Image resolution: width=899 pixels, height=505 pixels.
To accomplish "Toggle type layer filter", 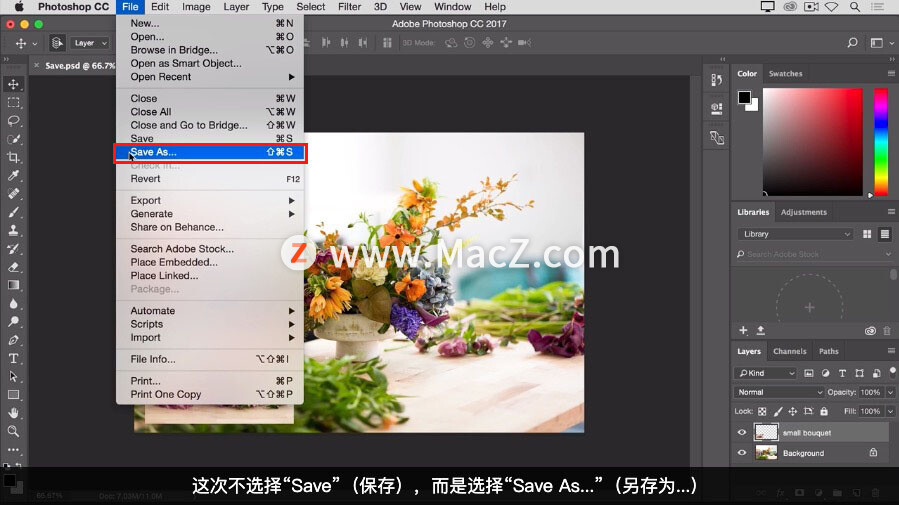I will point(842,373).
